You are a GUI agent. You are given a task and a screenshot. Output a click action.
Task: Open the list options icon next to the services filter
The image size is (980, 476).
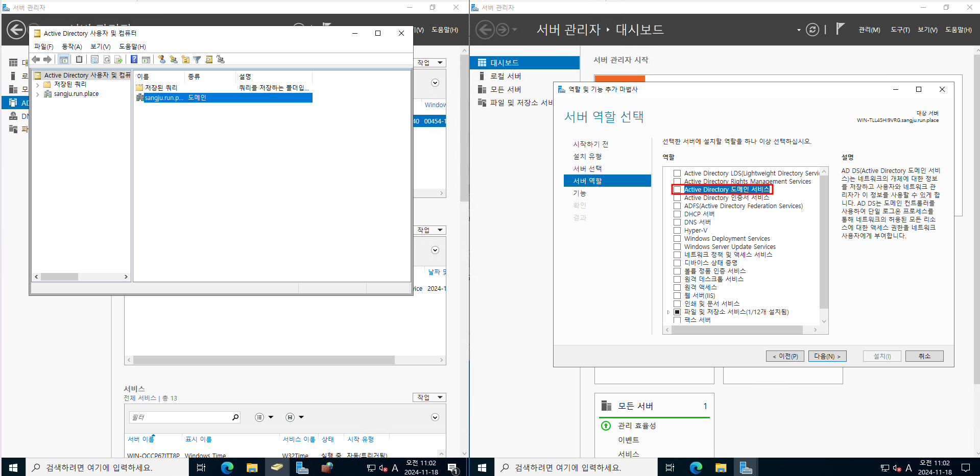point(259,417)
